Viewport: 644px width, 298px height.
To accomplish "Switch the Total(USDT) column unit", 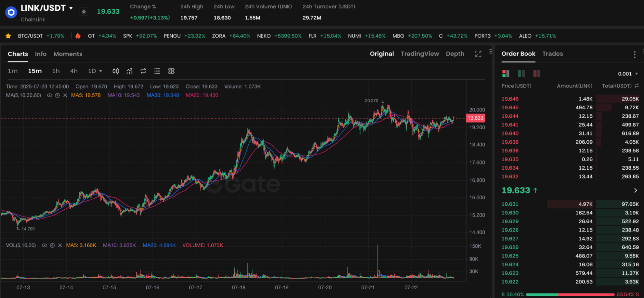I will point(637,86).
